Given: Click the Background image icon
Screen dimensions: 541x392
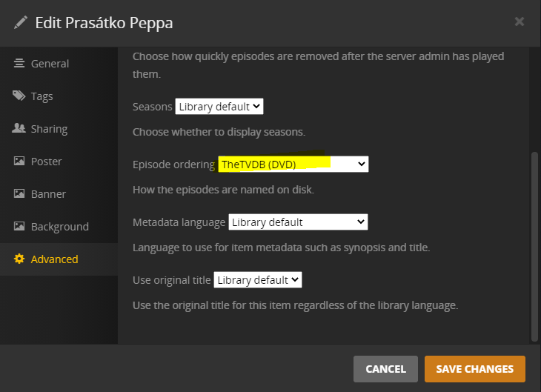Looking at the screenshot, I should [19, 227].
